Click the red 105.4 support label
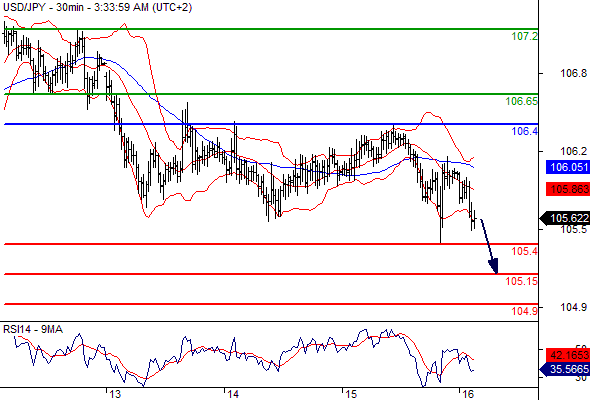The width and height of the screenshot is (590, 400). coord(525,251)
